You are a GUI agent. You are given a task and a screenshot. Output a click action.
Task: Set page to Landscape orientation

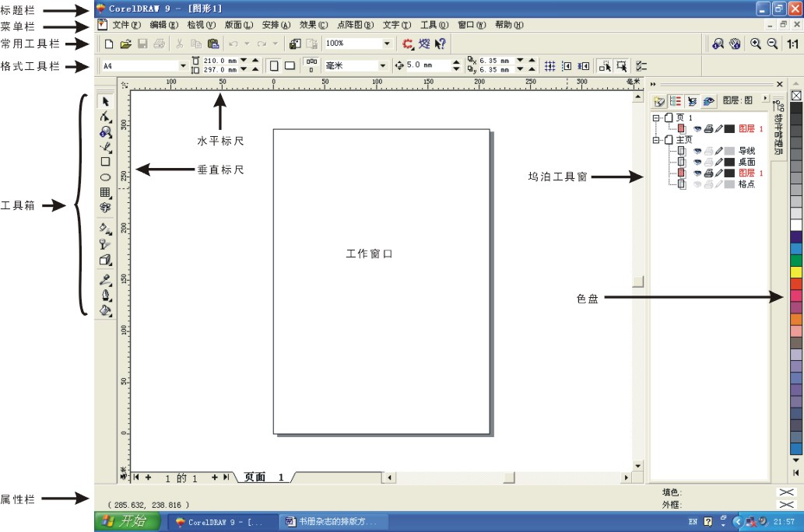[290, 65]
